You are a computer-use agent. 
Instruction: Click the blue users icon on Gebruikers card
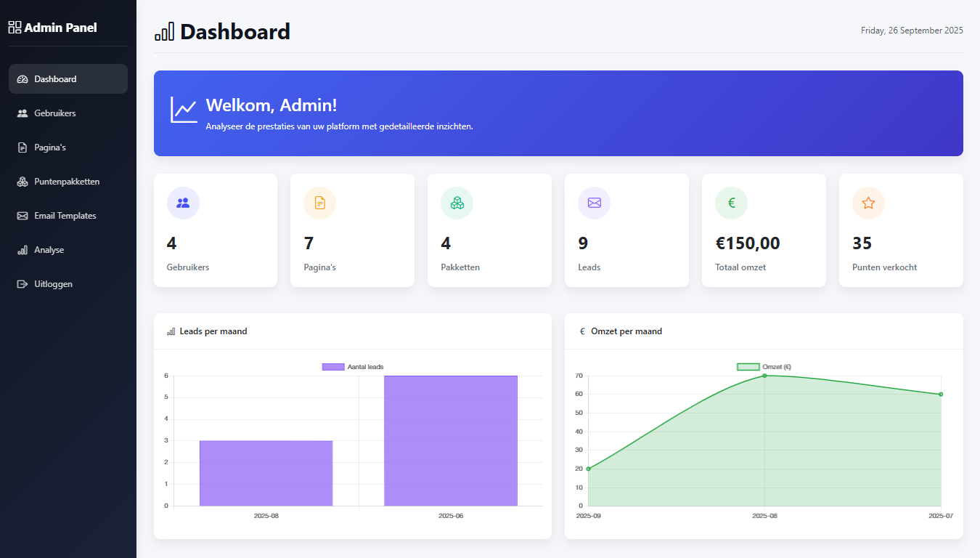[183, 203]
